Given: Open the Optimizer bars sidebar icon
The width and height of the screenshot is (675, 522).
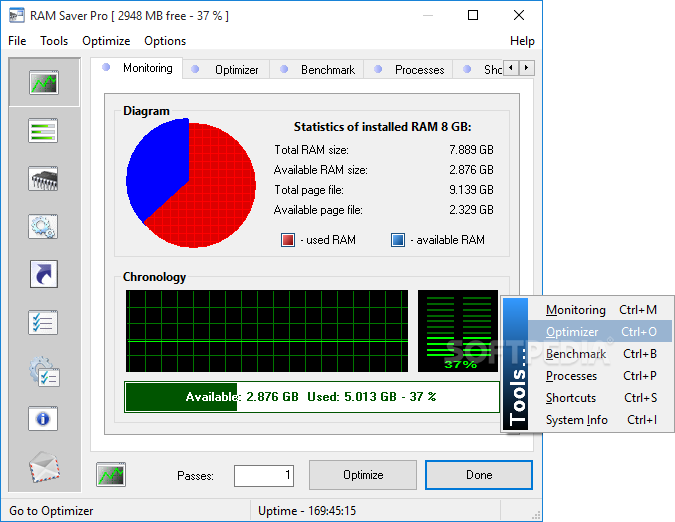Looking at the screenshot, I should 43,130.
